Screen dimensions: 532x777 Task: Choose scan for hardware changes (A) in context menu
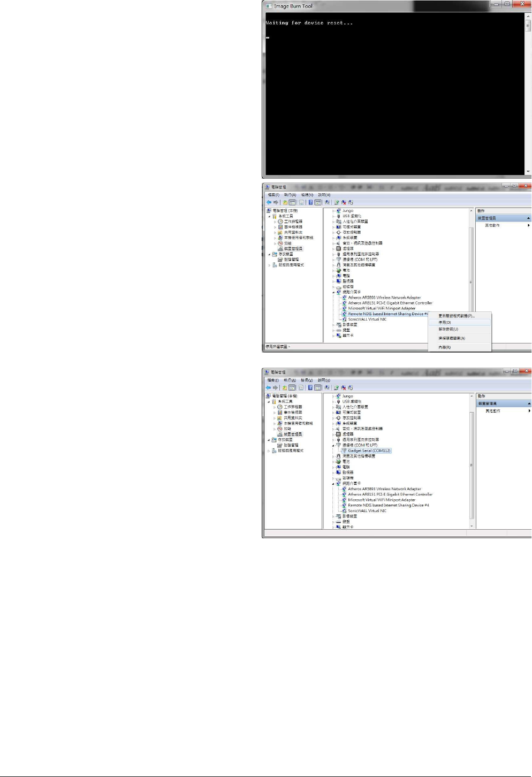tap(460, 338)
